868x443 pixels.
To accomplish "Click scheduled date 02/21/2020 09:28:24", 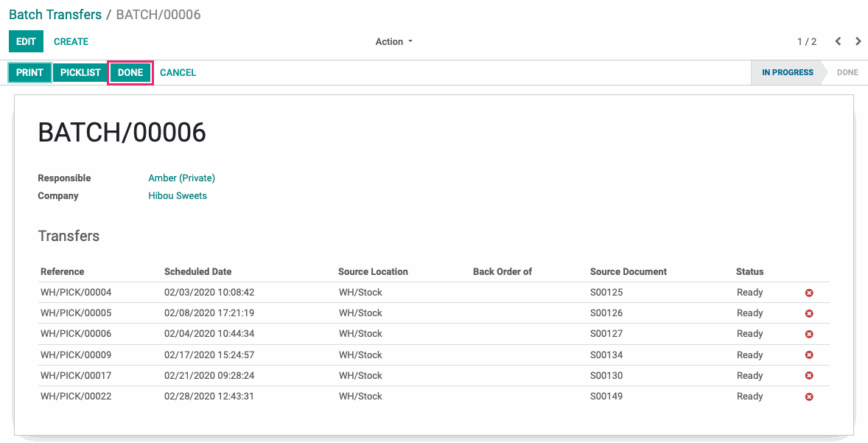I will 209,375.
